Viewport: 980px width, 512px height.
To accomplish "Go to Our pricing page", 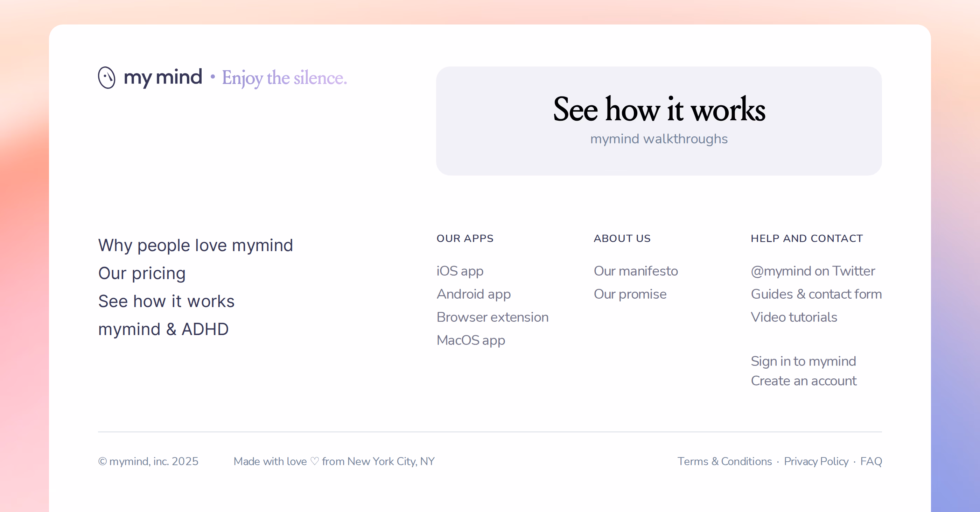I will (142, 273).
